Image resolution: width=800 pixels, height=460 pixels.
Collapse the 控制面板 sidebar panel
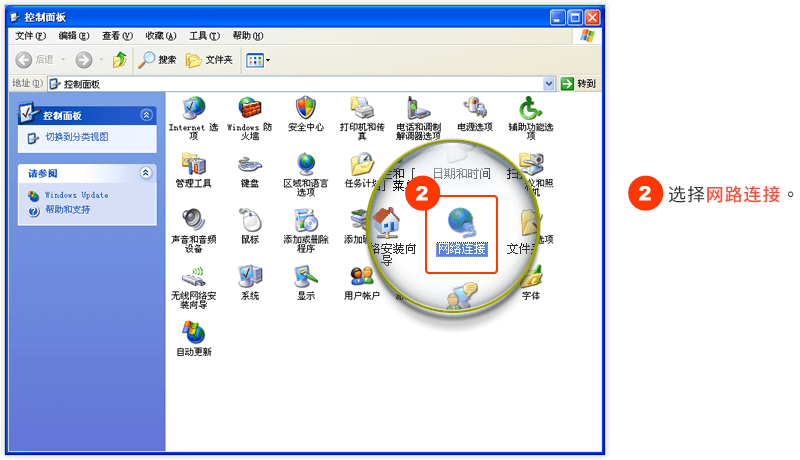coord(147,115)
